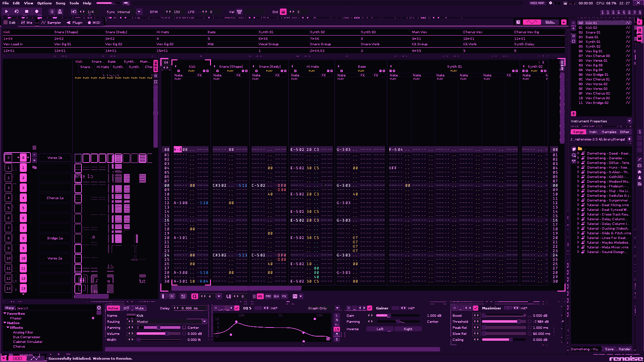Screen dimensions: 644x362
Task: Open the Tools menu
Action: tap(74, 3)
